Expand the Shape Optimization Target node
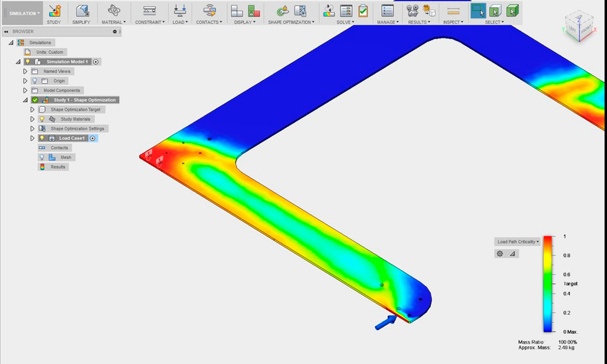Viewport: 607px width, 364px height. 33,109
